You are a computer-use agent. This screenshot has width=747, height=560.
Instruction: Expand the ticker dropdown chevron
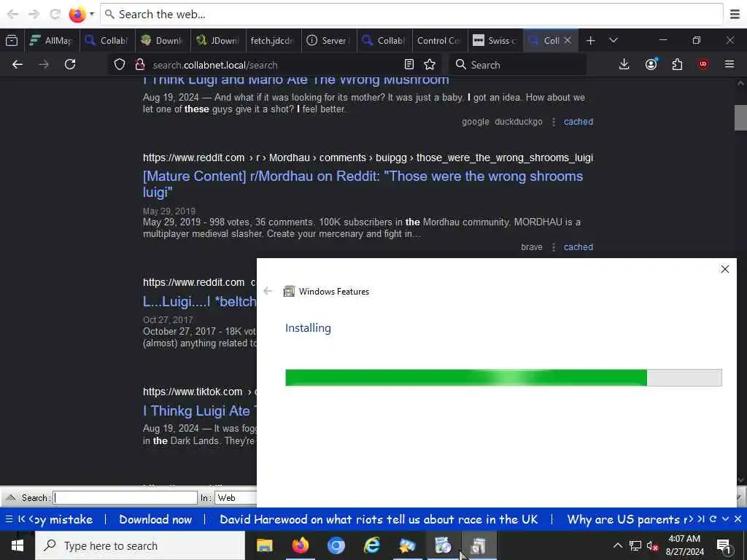tap(725, 519)
